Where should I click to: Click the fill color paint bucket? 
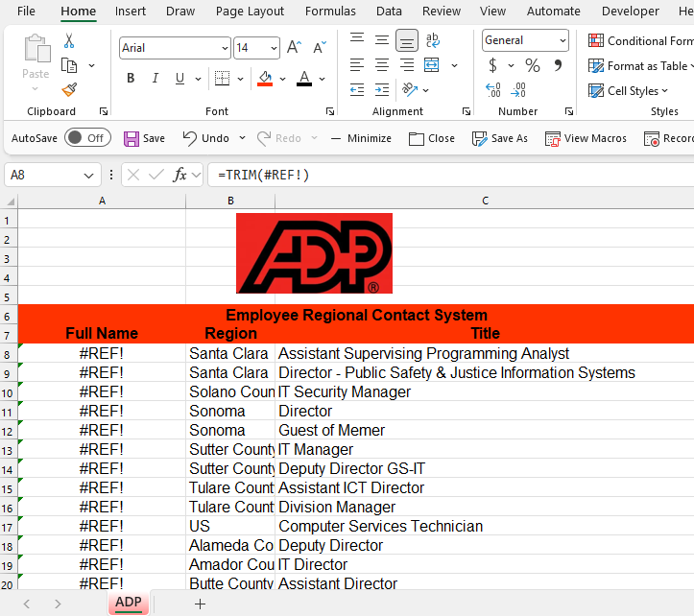266,79
